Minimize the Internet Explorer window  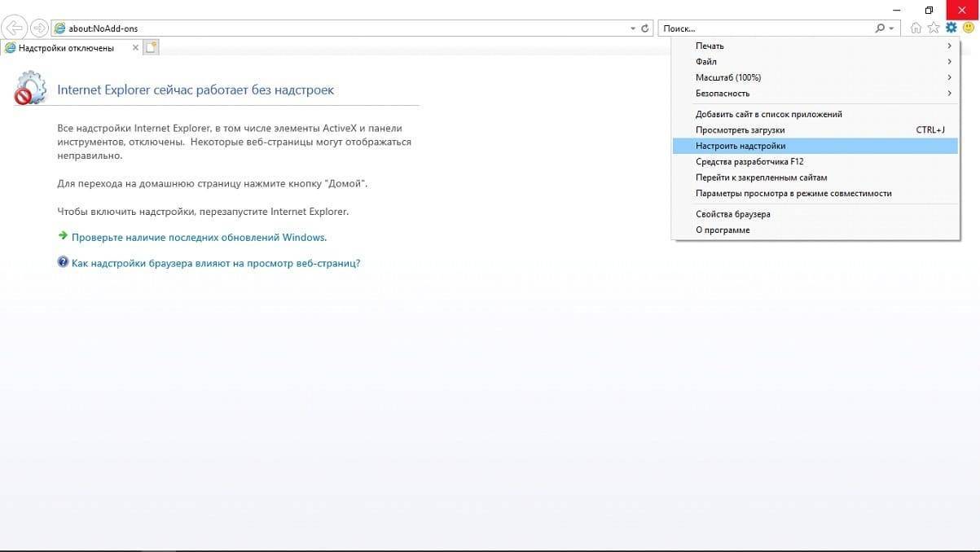coord(896,10)
